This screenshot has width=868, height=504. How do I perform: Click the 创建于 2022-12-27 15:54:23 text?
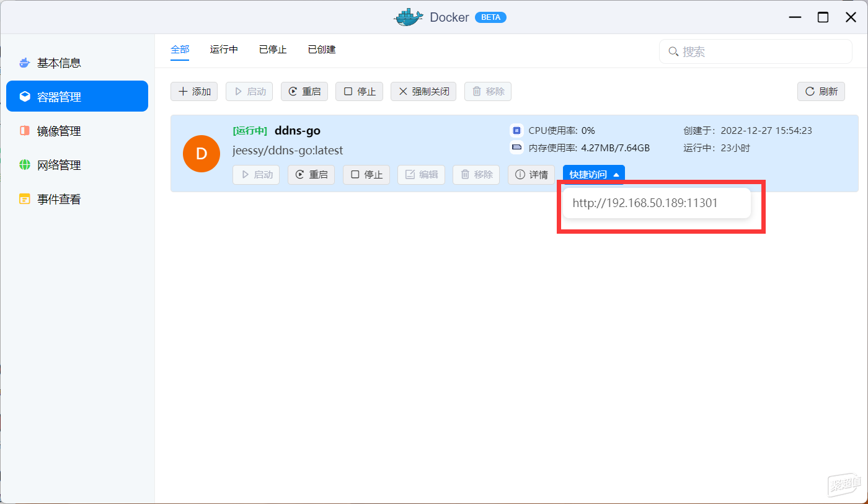[748, 130]
